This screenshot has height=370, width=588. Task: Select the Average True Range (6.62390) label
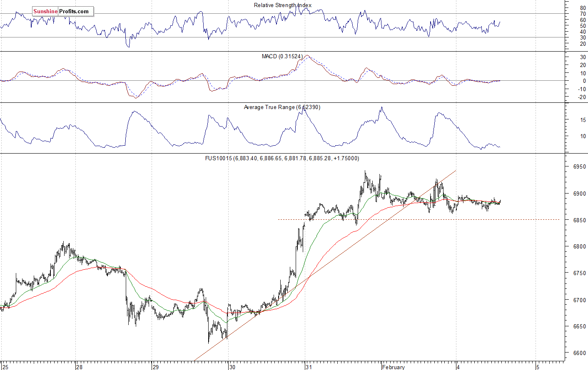(282, 107)
